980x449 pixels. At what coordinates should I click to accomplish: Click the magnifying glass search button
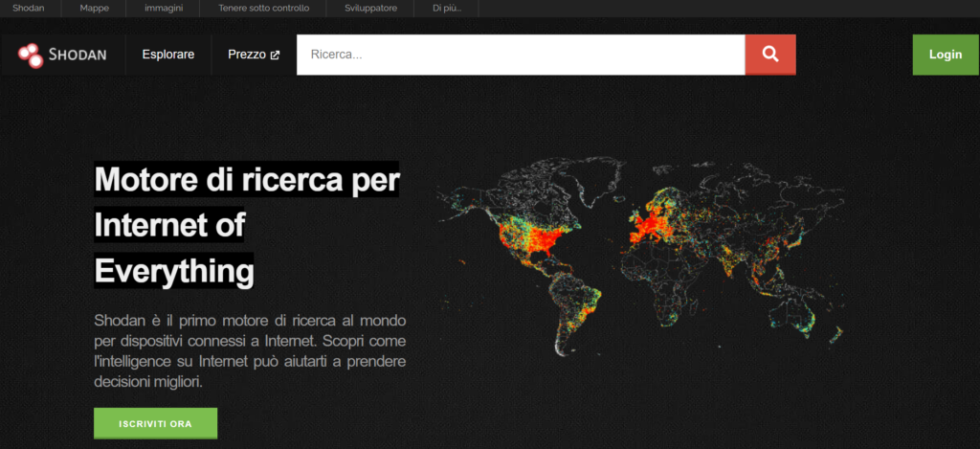point(770,55)
